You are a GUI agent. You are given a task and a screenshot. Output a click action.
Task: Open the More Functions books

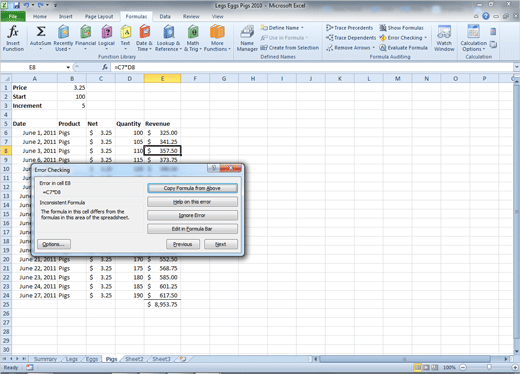(217, 38)
